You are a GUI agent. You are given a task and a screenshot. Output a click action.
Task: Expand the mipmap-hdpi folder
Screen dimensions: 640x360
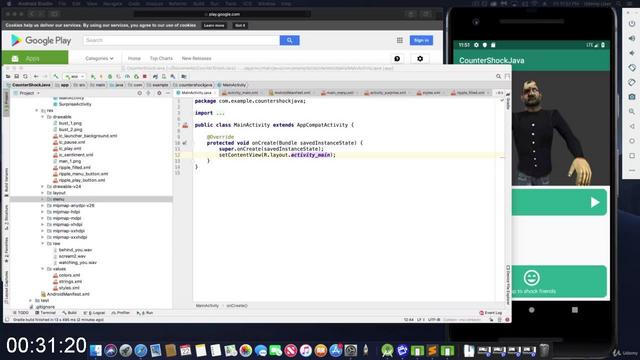[42, 212]
